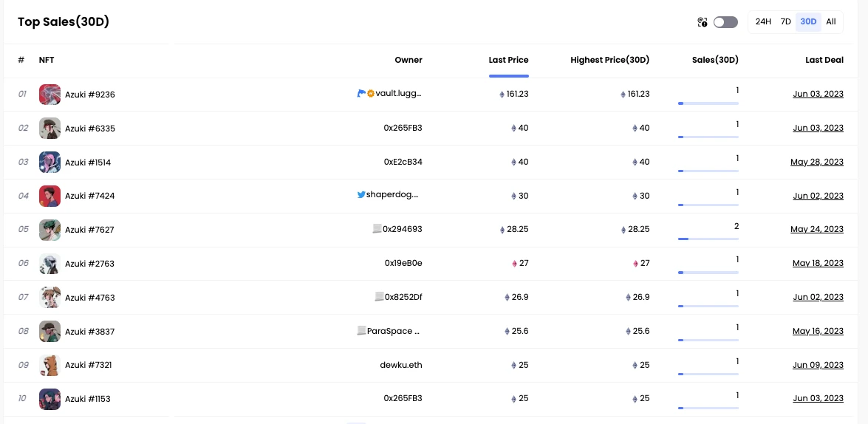
Task: Sort by Highest Price(30D) column
Action: (x=609, y=61)
